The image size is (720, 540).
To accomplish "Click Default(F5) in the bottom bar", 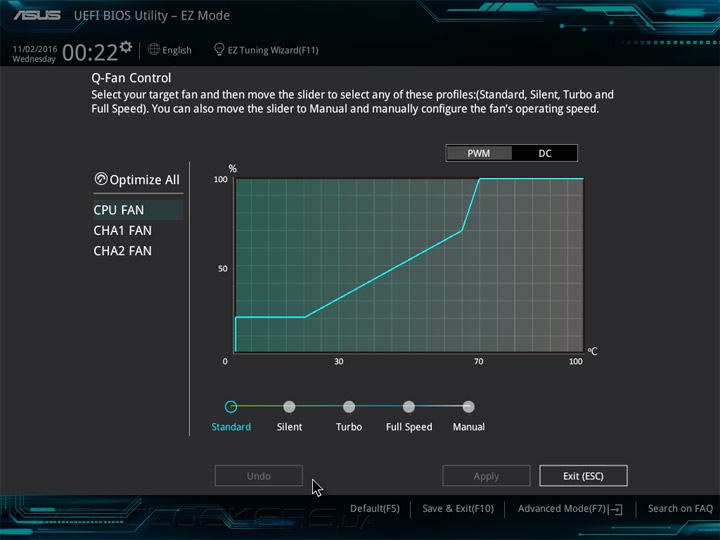I will [375, 509].
